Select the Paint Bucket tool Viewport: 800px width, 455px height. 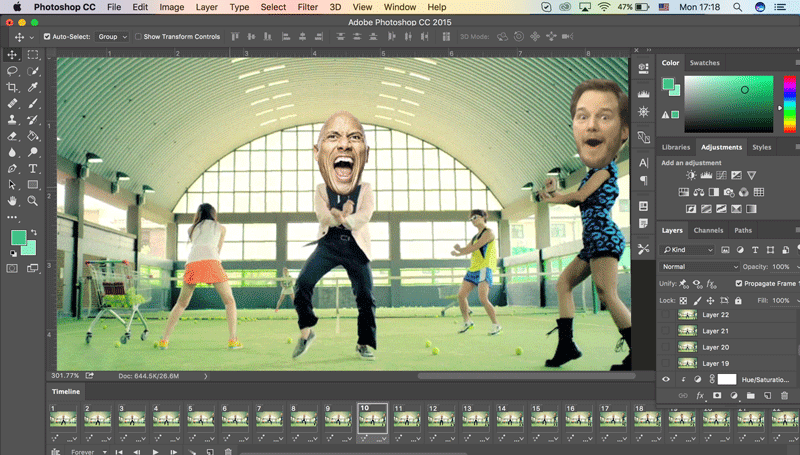click(33, 136)
